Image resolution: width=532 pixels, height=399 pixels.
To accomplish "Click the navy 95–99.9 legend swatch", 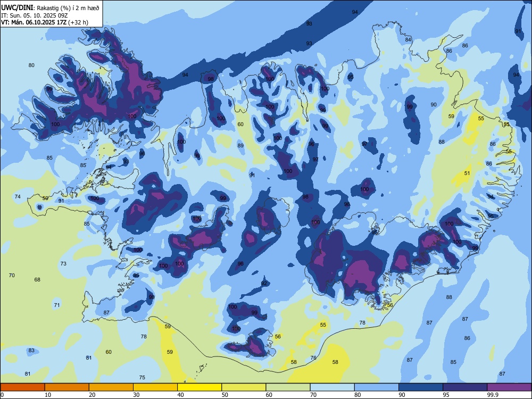I will pos(465,387).
